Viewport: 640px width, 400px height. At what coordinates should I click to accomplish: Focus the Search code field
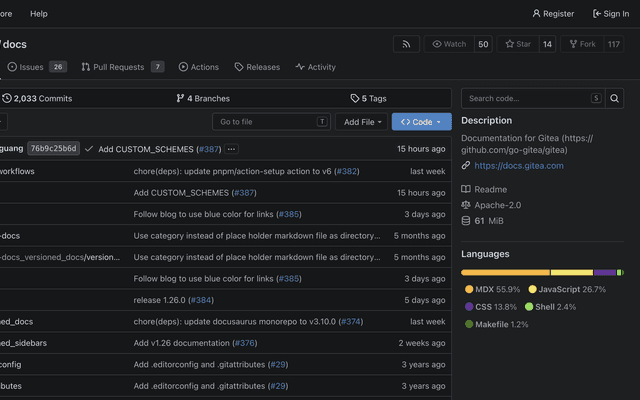coord(533,98)
